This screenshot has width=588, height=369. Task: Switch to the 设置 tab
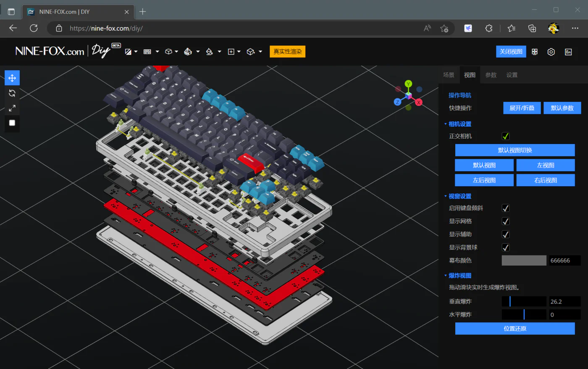tap(512, 75)
